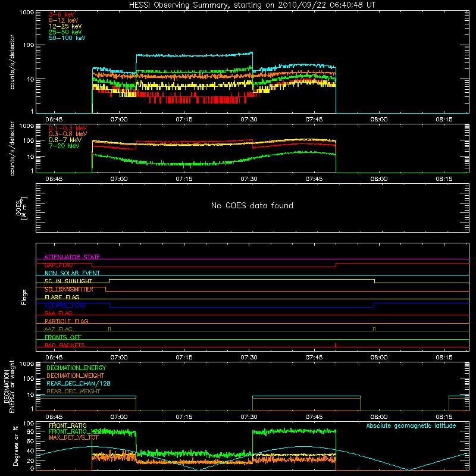Image resolution: width=476 pixels, height=476 pixels.
Task: Click the REAR_DEC_CHAN/128 legend label
Action: (x=79, y=383)
